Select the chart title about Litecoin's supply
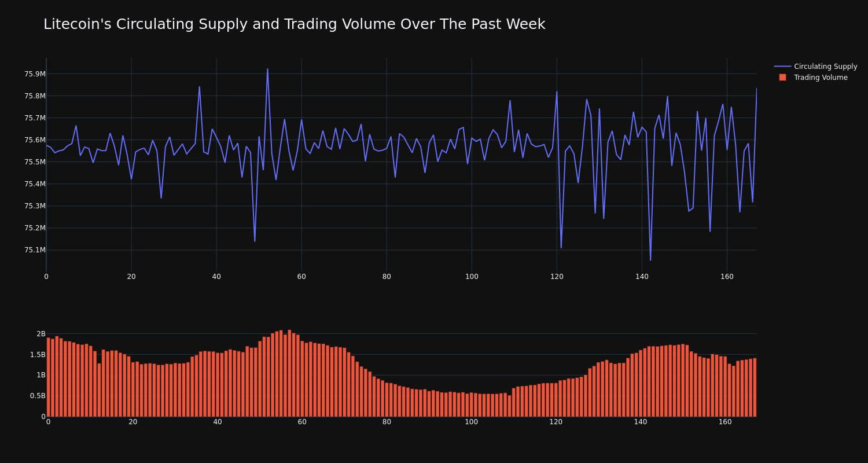 pos(294,24)
